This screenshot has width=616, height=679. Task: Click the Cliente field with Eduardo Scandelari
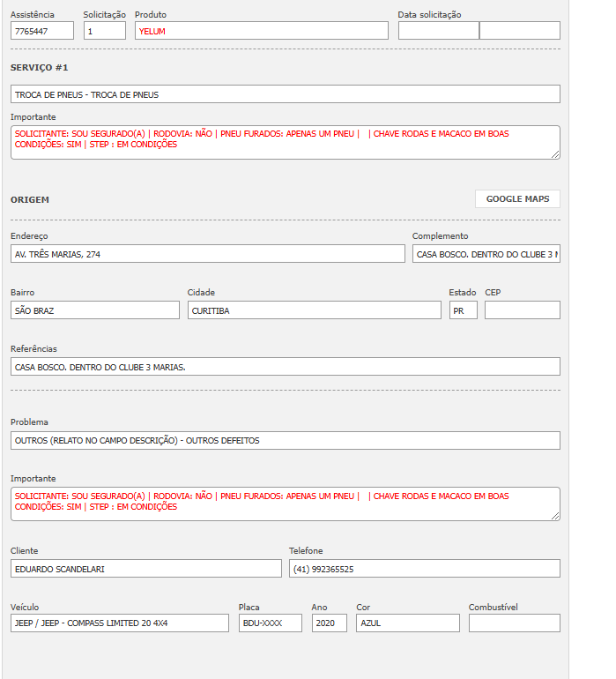(146, 569)
